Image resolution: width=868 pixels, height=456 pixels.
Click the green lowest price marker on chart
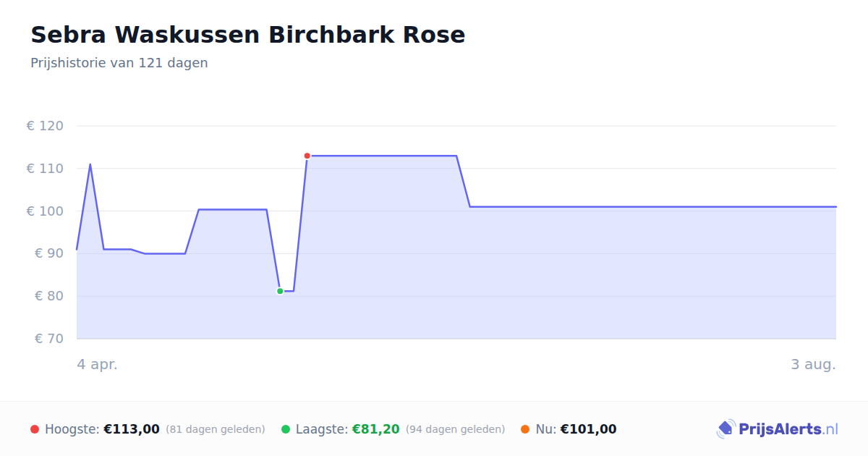click(280, 291)
